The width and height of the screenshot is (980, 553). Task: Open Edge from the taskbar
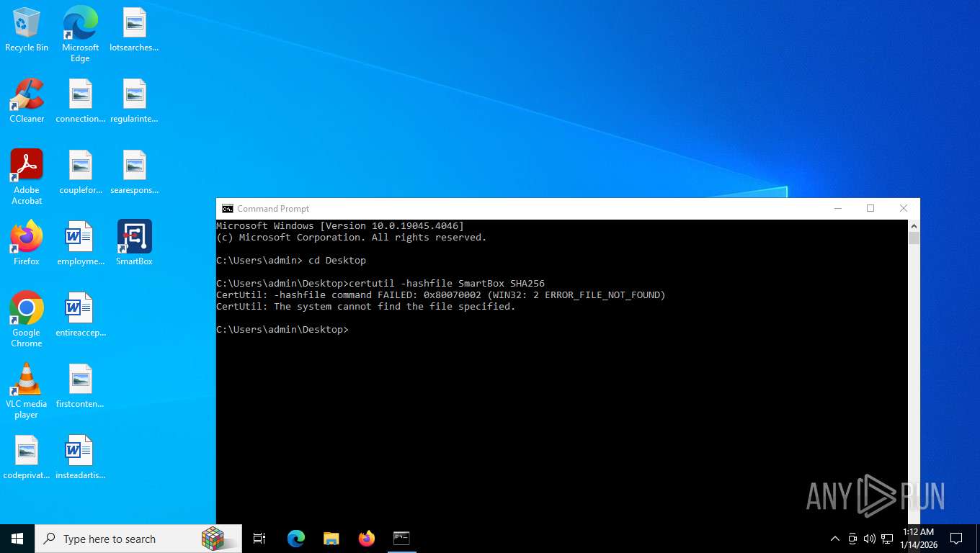296,539
